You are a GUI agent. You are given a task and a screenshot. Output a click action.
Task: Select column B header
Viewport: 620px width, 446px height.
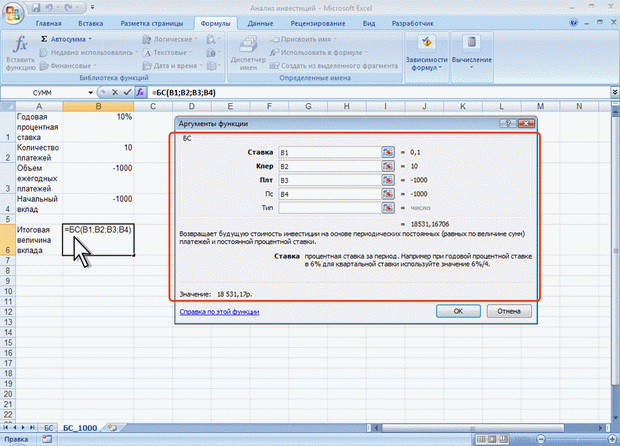point(98,106)
